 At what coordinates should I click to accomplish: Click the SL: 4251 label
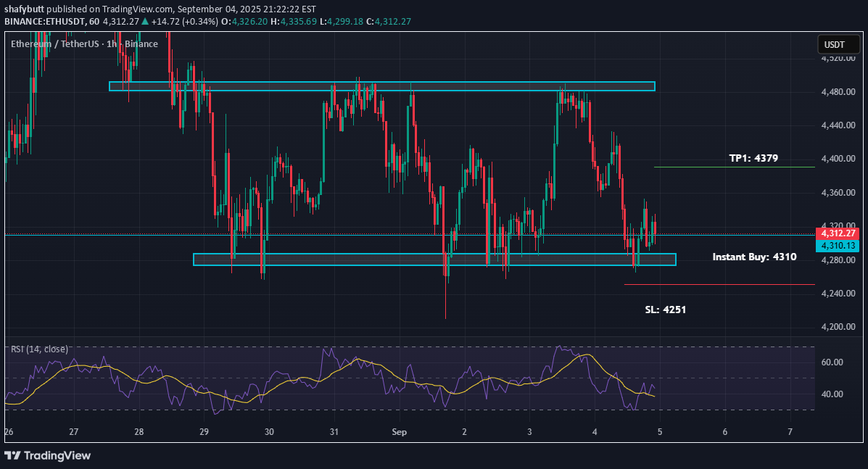666,310
